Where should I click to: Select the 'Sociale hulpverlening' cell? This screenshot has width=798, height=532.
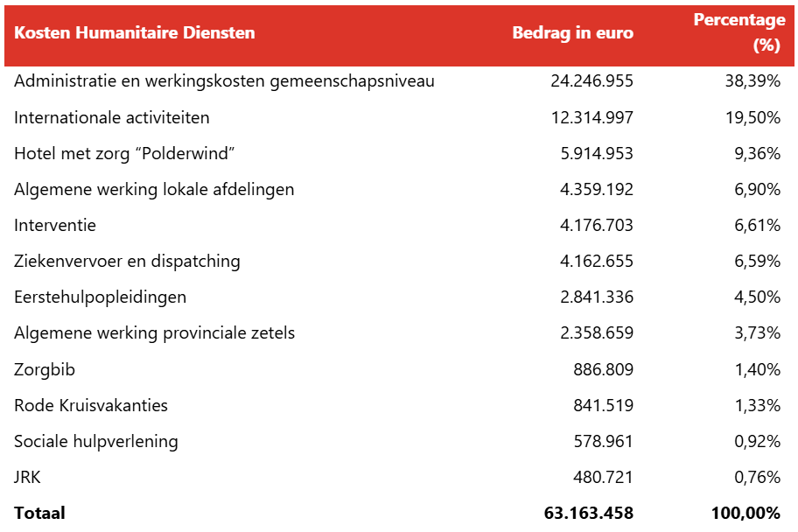(x=96, y=442)
